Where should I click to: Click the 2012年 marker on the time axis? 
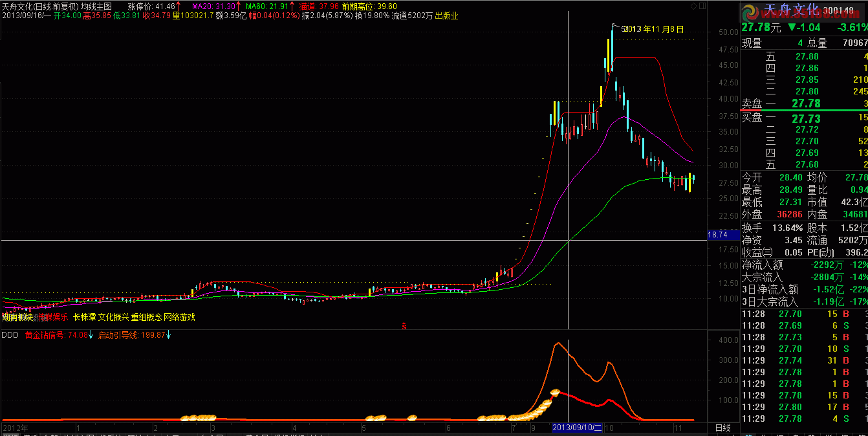point(16,428)
